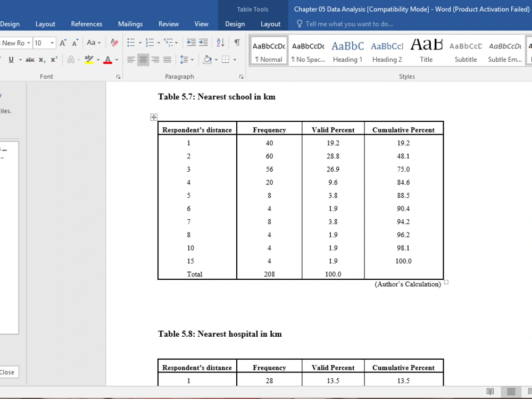Expand numbering library dropdown arrow
Image resolution: width=532 pixels, height=399 pixels.
159,43
